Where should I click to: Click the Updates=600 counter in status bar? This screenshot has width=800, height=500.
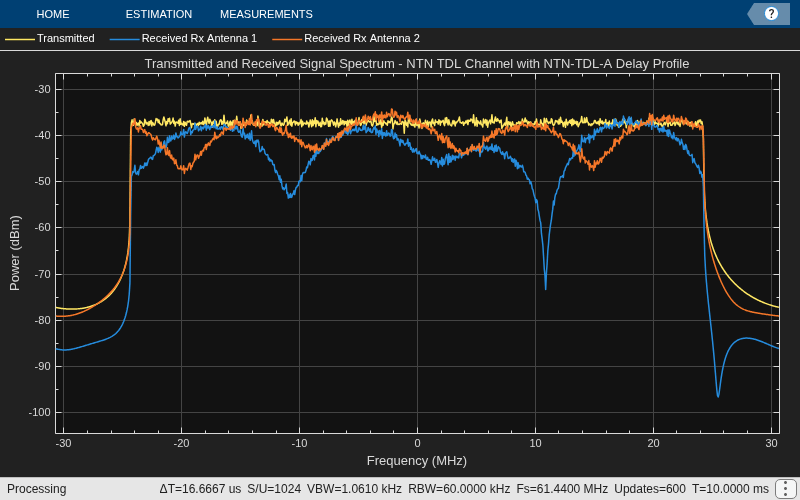pos(650,489)
